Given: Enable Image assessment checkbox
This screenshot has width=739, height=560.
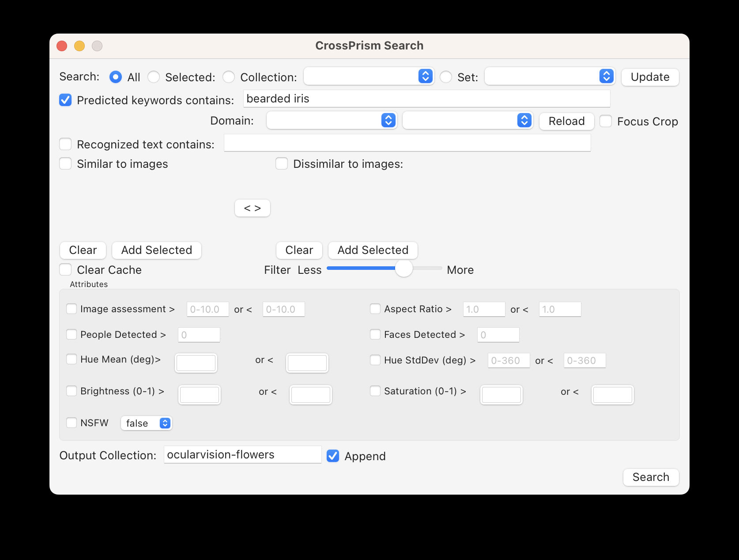Looking at the screenshot, I should click(72, 309).
